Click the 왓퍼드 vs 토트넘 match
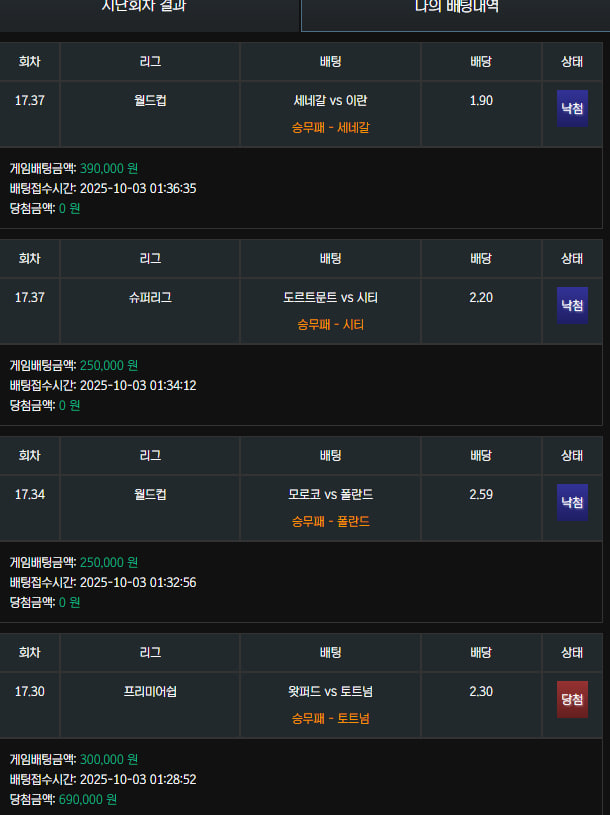 click(330, 692)
